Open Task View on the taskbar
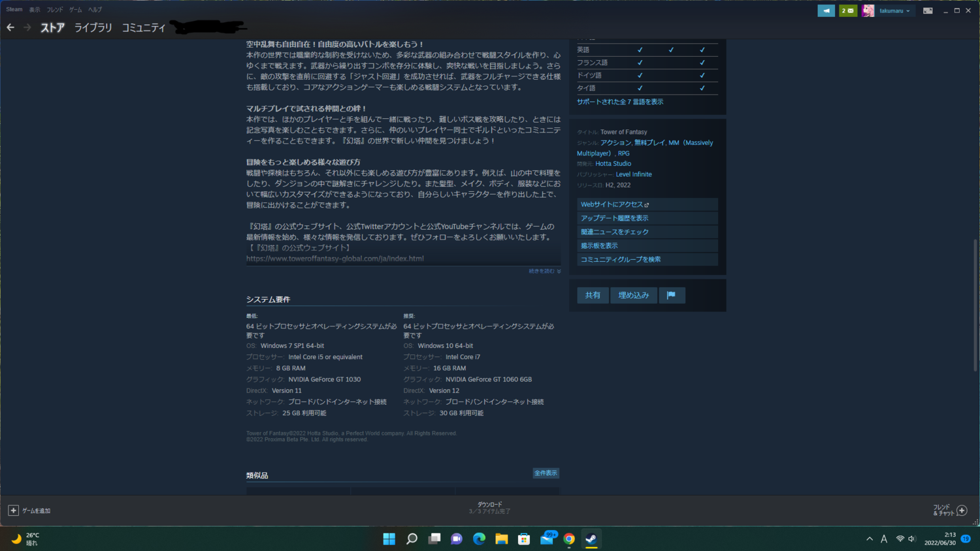980x551 pixels. 434,539
